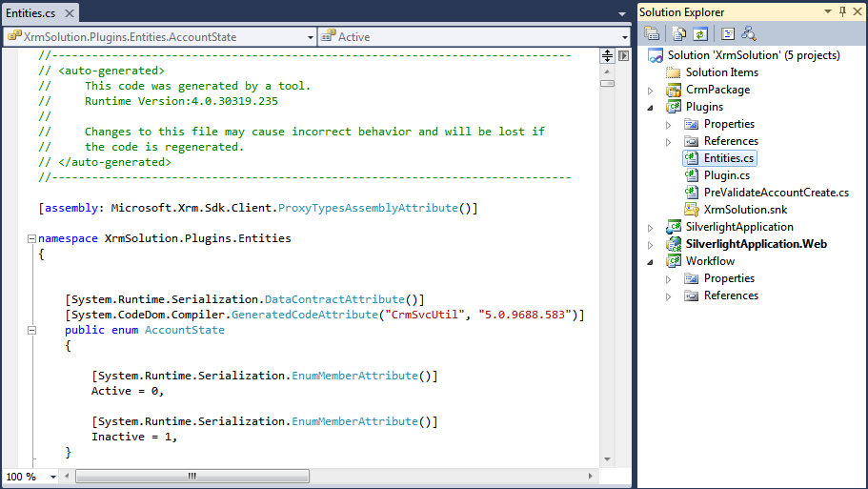Click horizontal scrollbar right arrow
Image resolution: width=868 pixels, height=489 pixels.
click(591, 477)
